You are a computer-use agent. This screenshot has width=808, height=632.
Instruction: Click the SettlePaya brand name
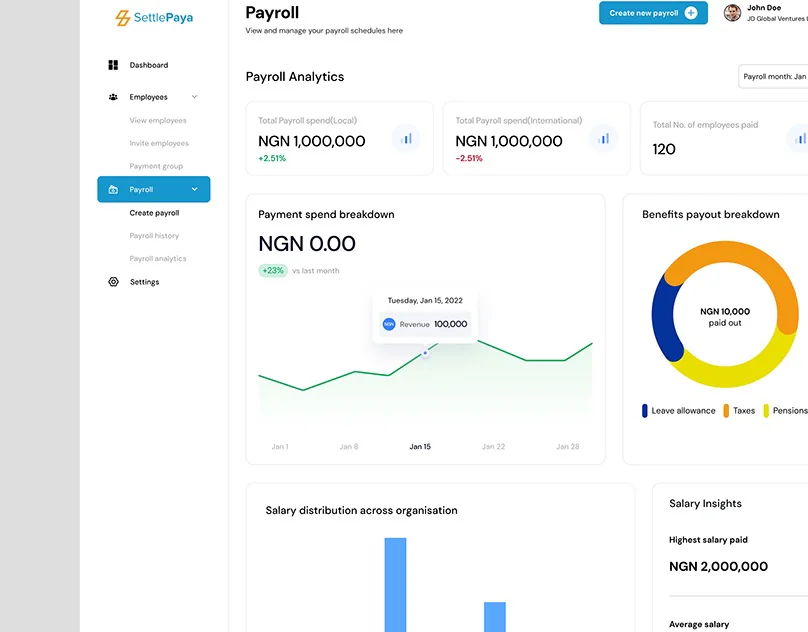click(x=163, y=18)
